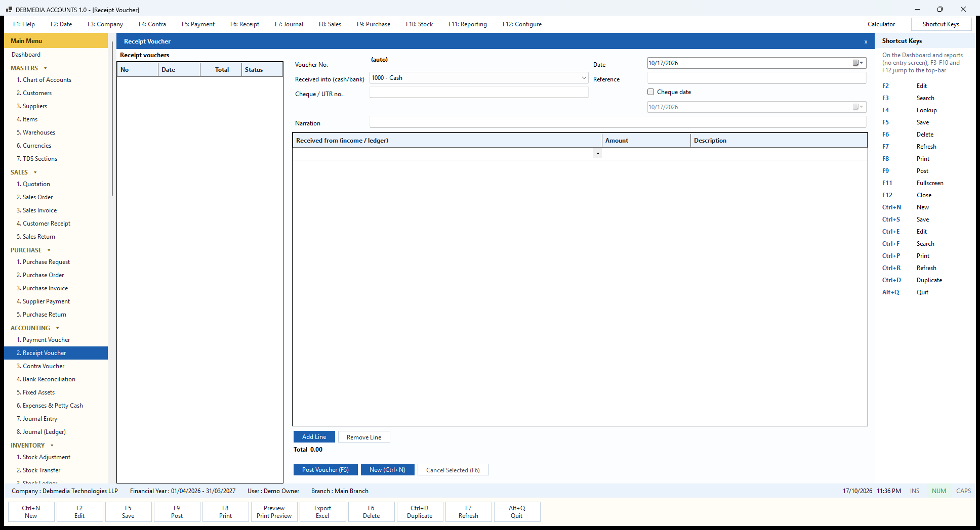Click bottom toolbar Ctrl+D Duplicate button
The image size is (980, 530).
[420, 512]
